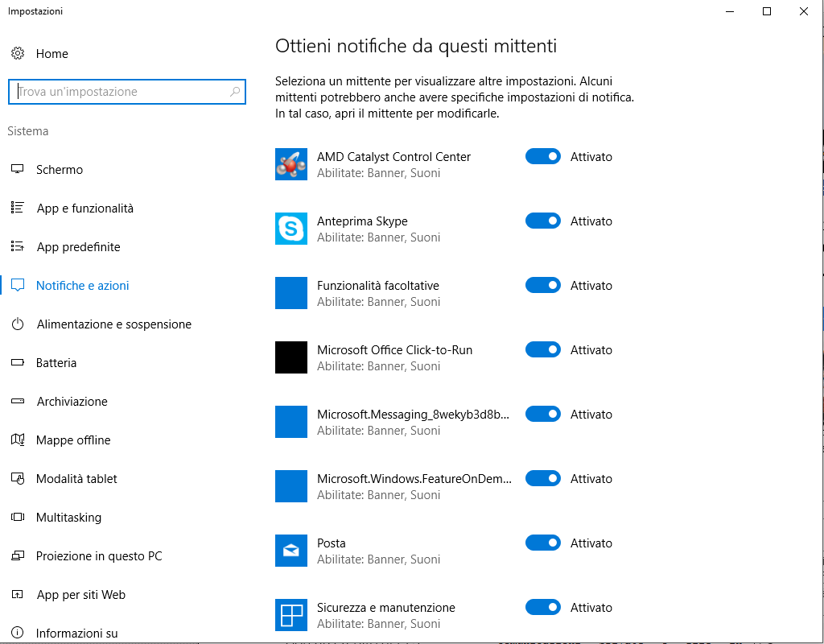Viewport: 824px width, 644px height.
Task: Open Alimentazione e sospensione label
Action: [114, 324]
